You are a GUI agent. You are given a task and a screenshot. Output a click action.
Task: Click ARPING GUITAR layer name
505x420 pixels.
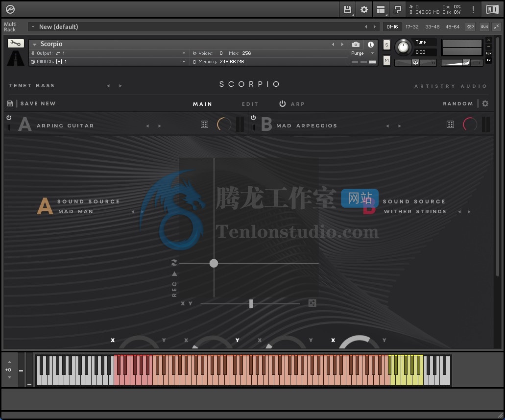click(x=65, y=126)
